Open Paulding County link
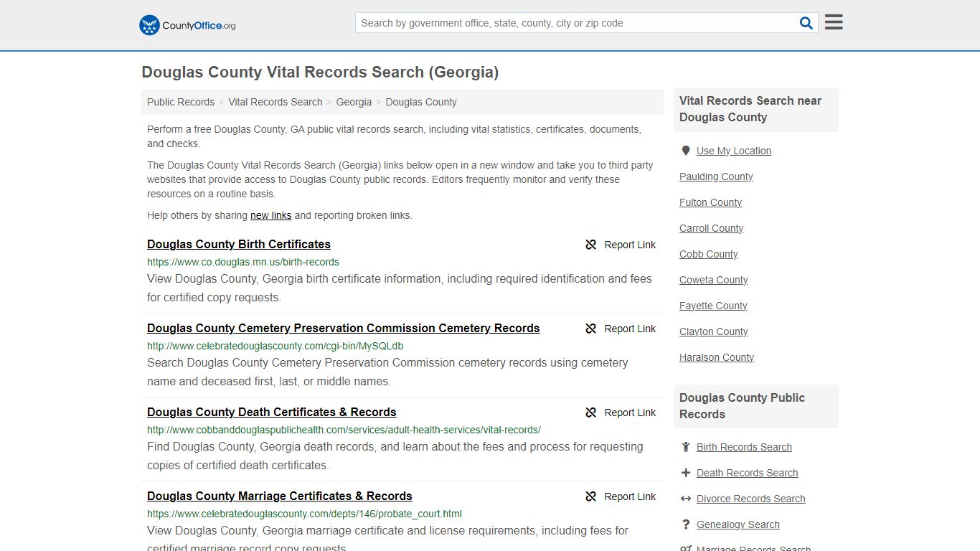Screen dimensions: 980x551 716,176
